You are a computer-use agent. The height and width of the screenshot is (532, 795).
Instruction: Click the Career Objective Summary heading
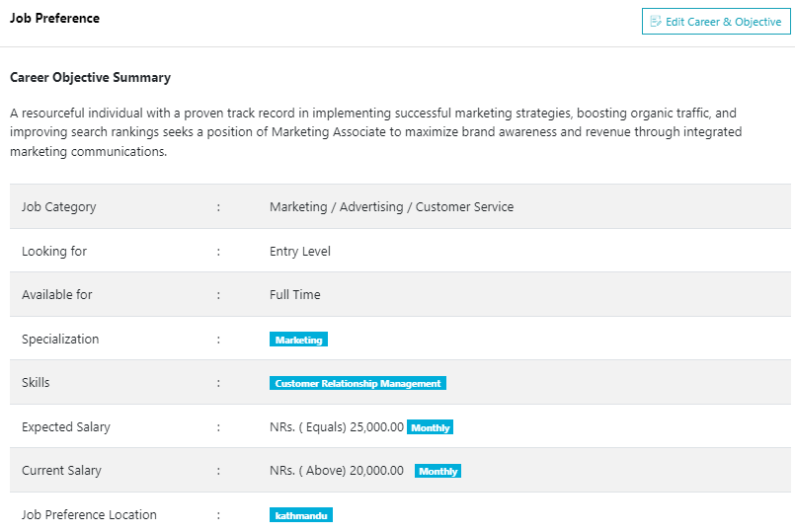(90, 77)
